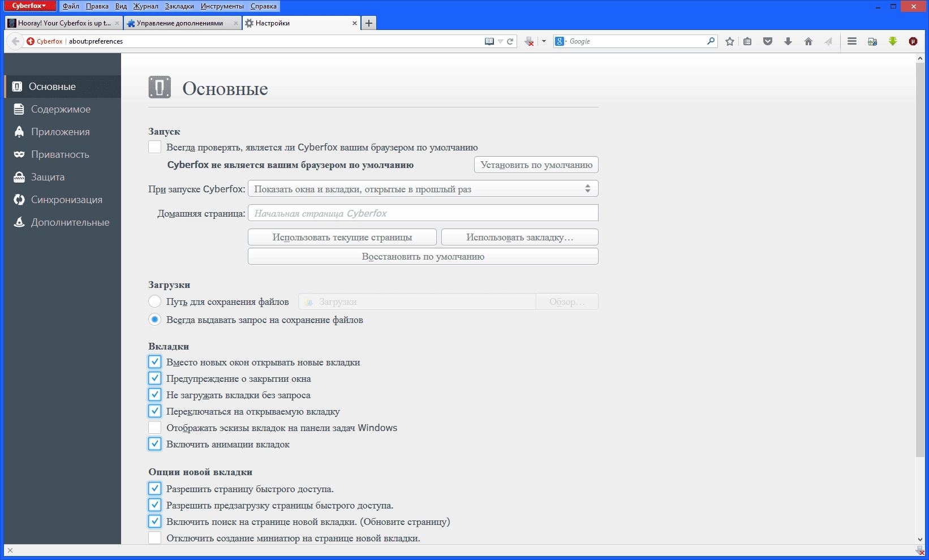
Task: Uncheck Вместо новых окон открывать вкладки
Action: pyautogui.click(x=154, y=362)
